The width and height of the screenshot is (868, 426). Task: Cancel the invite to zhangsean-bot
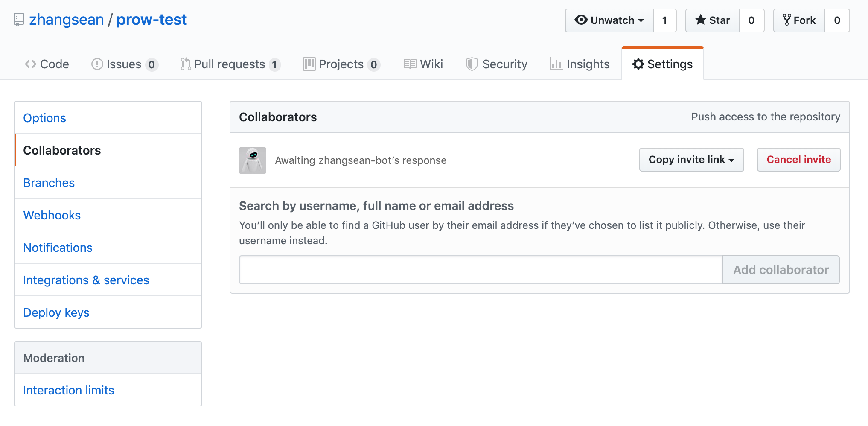pyautogui.click(x=798, y=160)
